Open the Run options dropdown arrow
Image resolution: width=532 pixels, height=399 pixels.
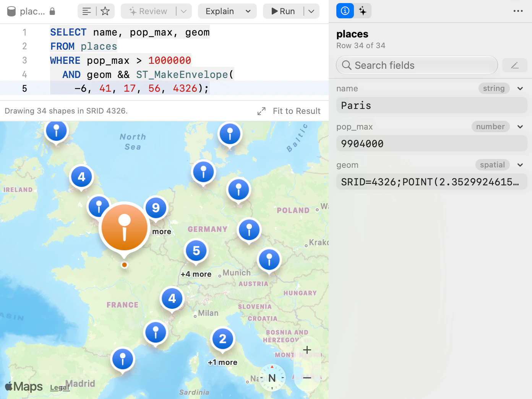point(311,11)
